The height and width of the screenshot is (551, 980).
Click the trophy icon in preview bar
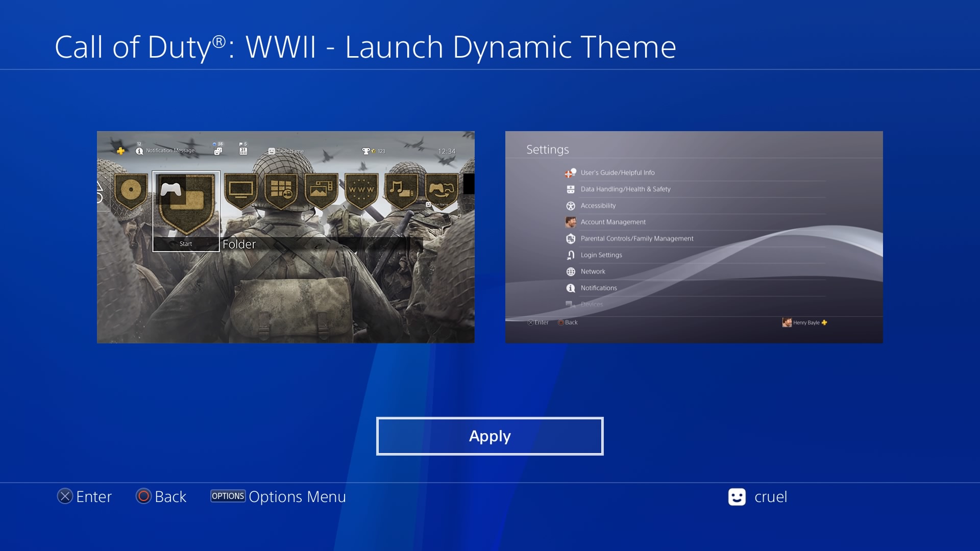(x=365, y=151)
